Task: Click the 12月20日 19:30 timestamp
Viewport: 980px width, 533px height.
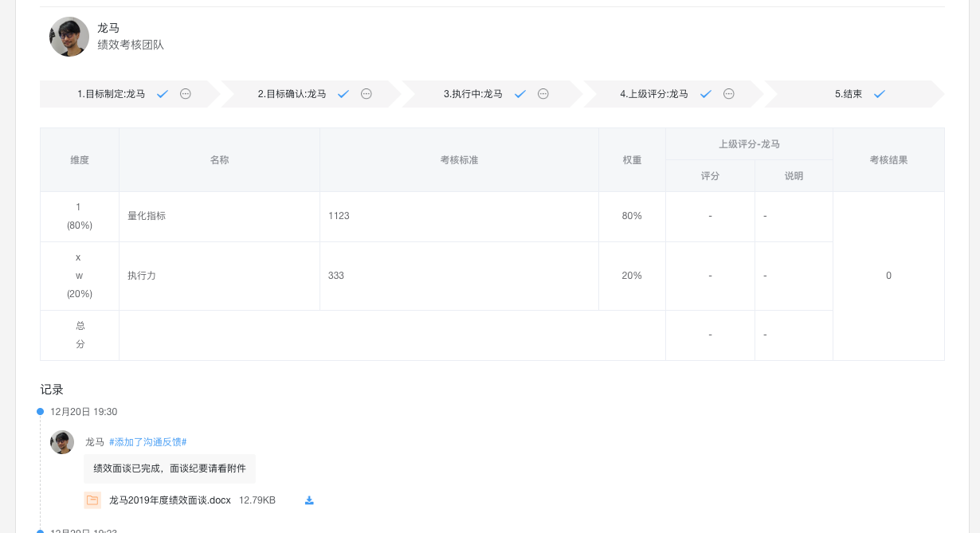Action: tap(84, 412)
